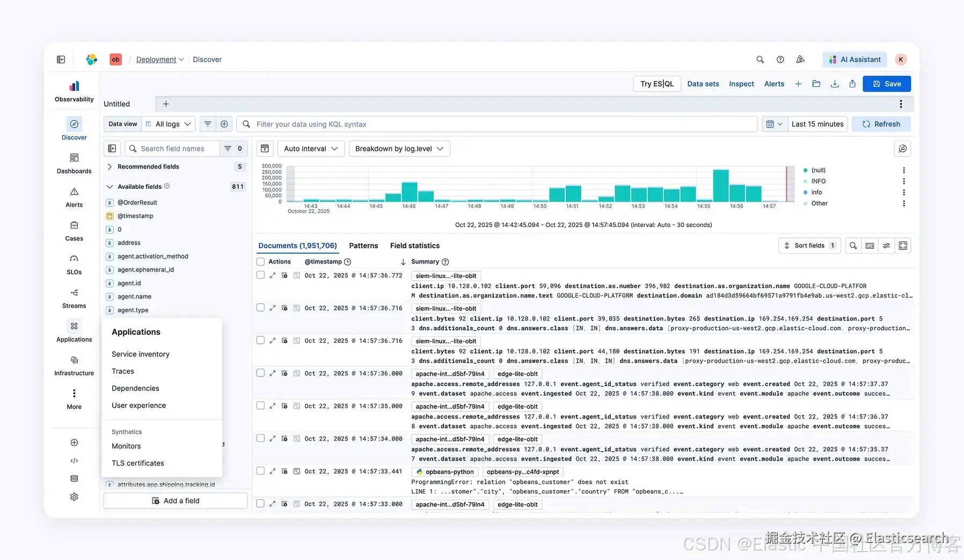
Task: Open the help circle icon
Action: (780, 60)
